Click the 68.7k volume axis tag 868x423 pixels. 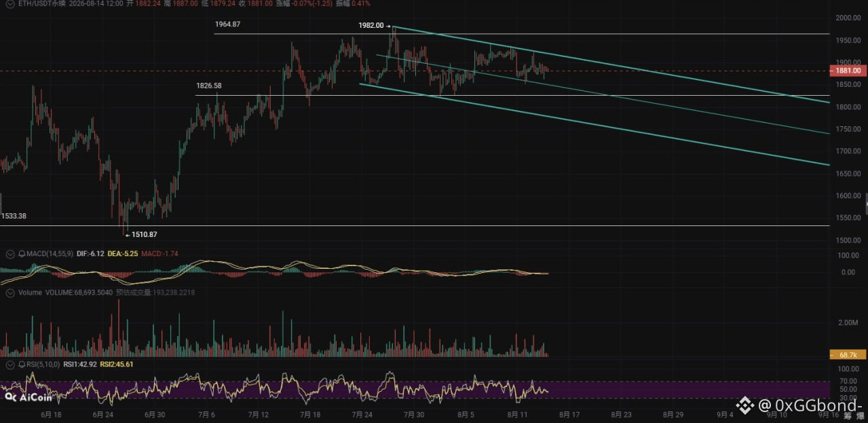coord(848,354)
